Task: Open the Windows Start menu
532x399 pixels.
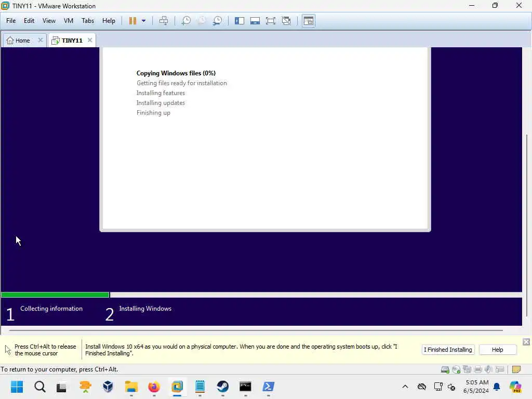Action: pyautogui.click(x=17, y=387)
